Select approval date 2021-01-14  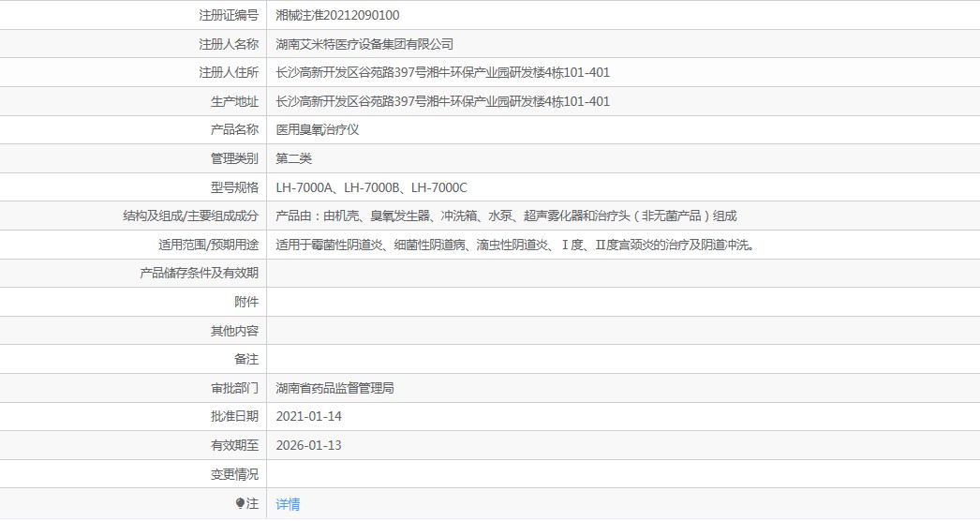(309, 417)
